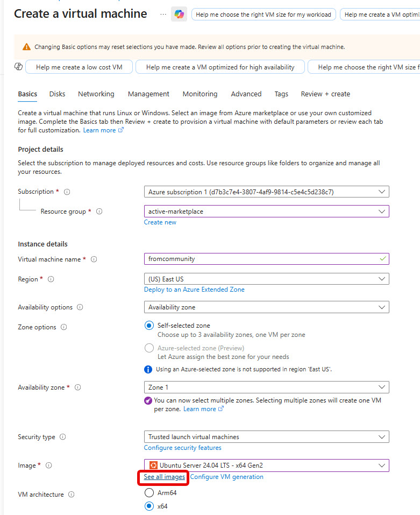Click the info icon next to Security type
This screenshot has height=515, width=420.
tap(63, 437)
